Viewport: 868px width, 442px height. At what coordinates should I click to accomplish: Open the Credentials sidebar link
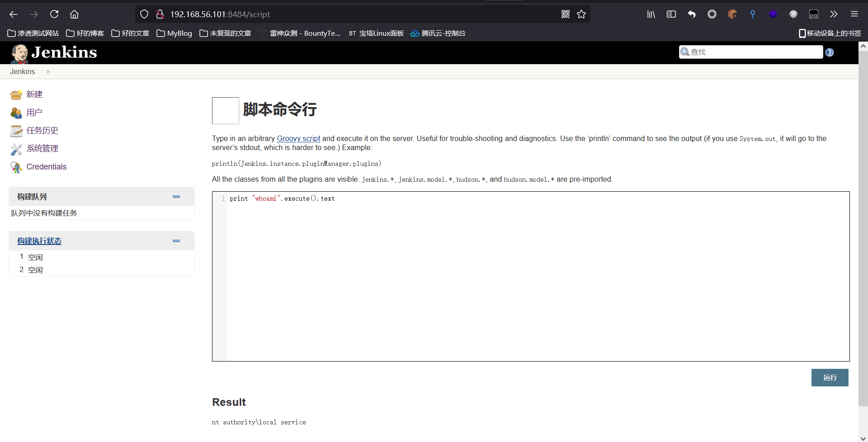click(x=47, y=167)
